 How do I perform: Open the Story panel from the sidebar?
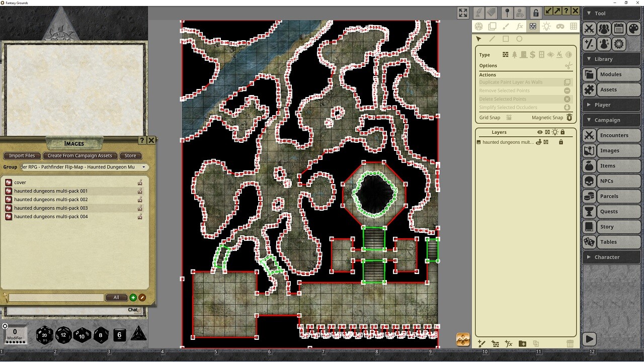pyautogui.click(x=610, y=226)
